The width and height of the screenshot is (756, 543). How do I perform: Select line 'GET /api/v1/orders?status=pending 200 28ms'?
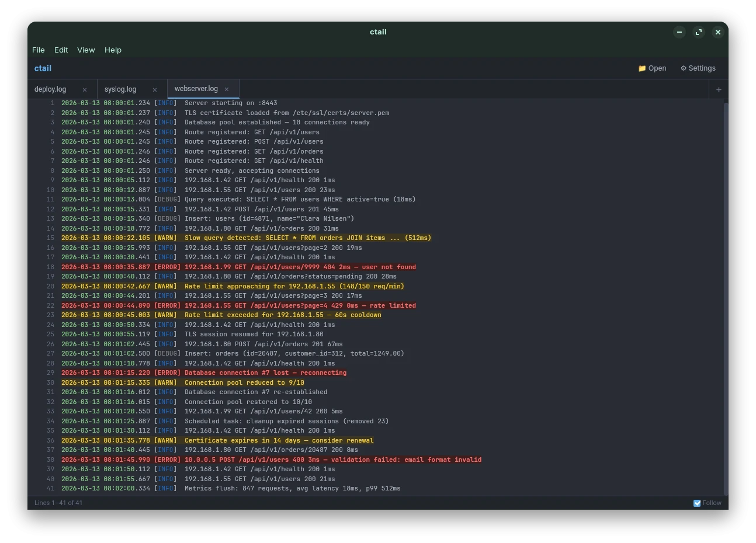375,276
